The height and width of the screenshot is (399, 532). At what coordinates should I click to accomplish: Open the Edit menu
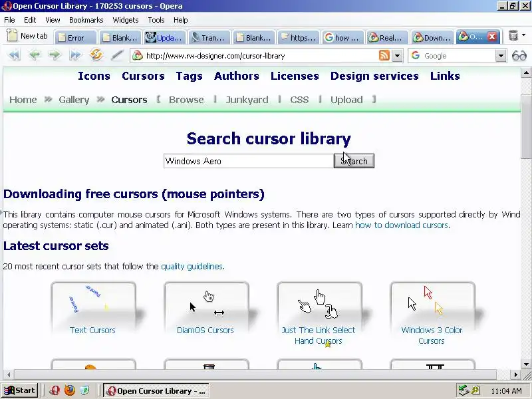(30, 20)
